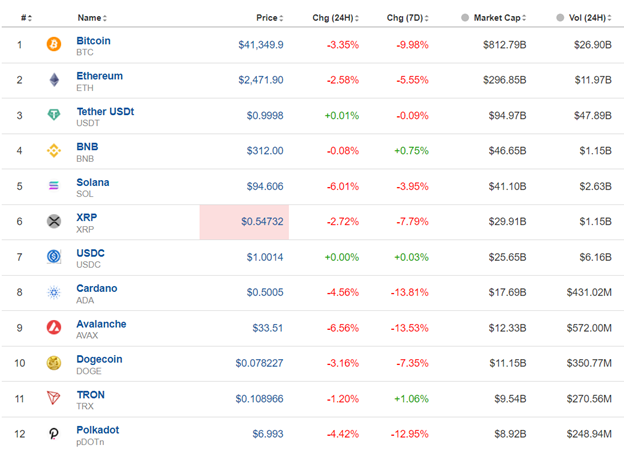Sort by Name column header
Image resolution: width=624 pixels, height=449 pixels.
[92, 18]
